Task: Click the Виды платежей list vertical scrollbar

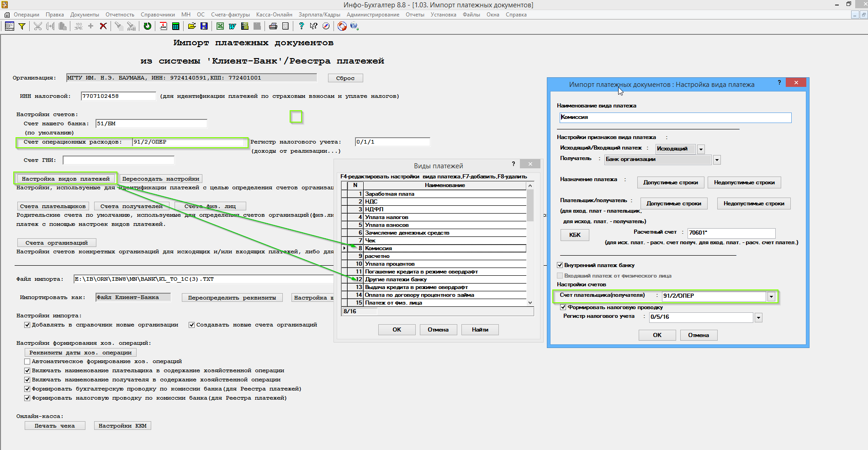Action: click(x=530, y=244)
